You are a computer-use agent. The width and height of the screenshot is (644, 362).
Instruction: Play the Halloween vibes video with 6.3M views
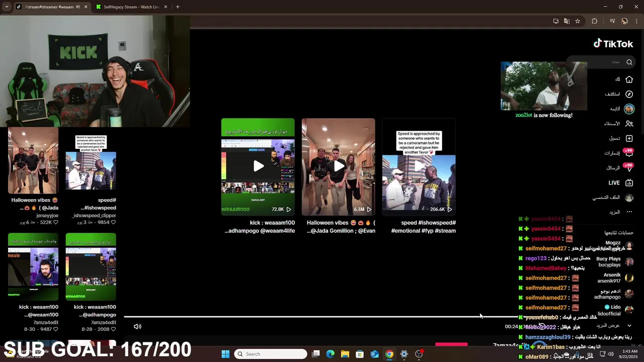coord(339,166)
